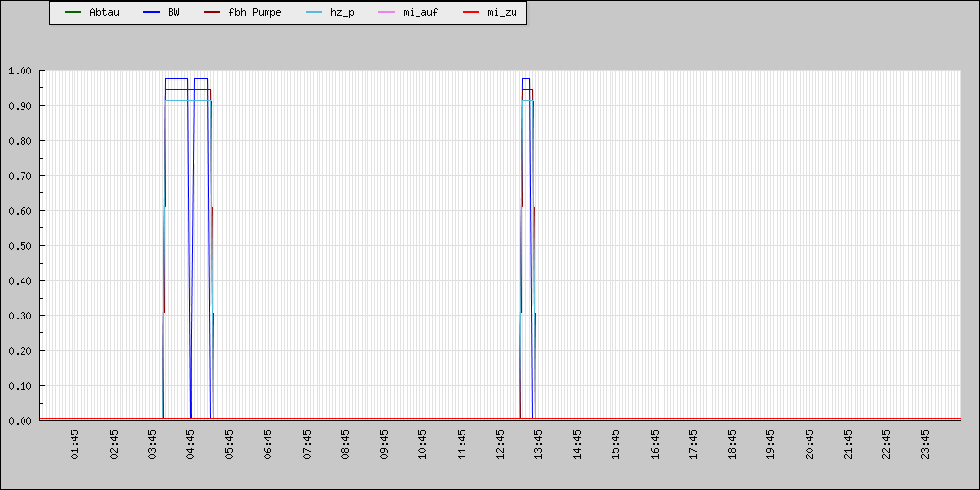This screenshot has width=980, height=490.
Task: Select the hz_p legend label
Action: coord(342,12)
